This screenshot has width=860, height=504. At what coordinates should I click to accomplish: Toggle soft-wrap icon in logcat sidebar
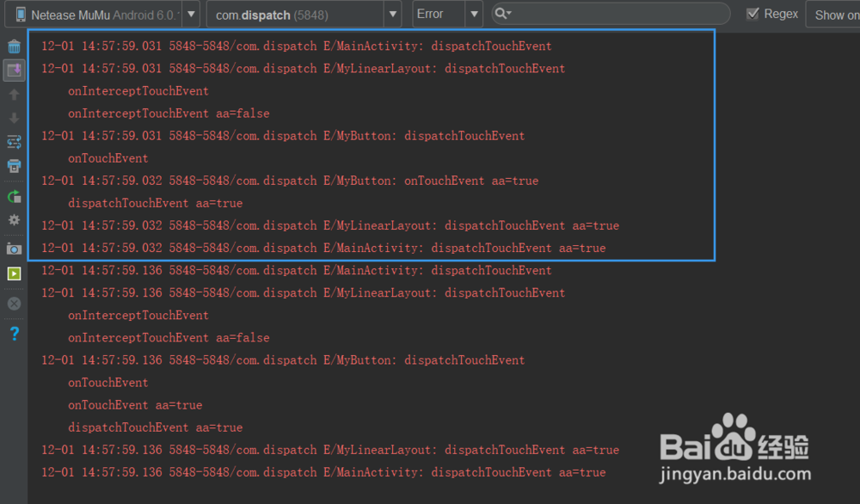coord(15,142)
